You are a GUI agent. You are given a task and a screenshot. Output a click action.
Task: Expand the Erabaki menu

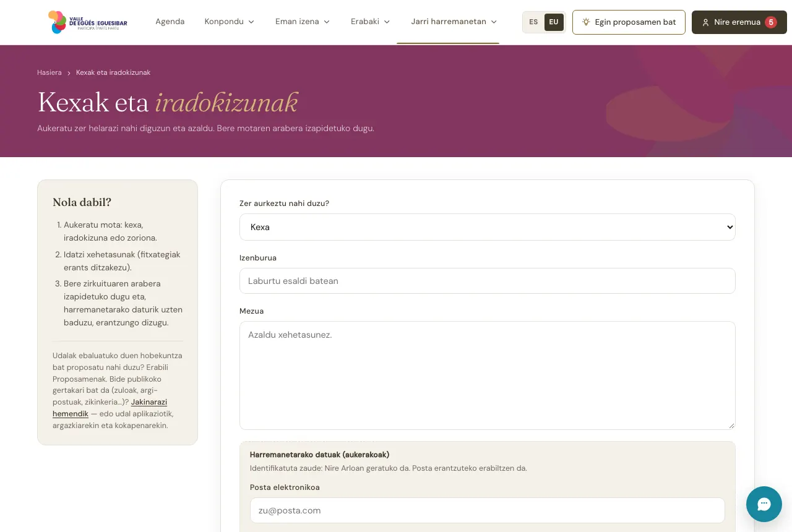[371, 22]
